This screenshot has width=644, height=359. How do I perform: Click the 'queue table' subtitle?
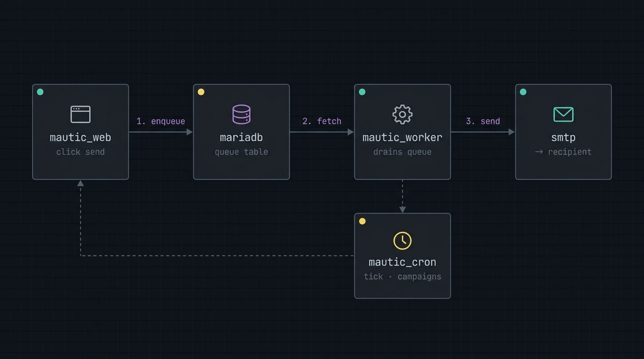tap(241, 152)
